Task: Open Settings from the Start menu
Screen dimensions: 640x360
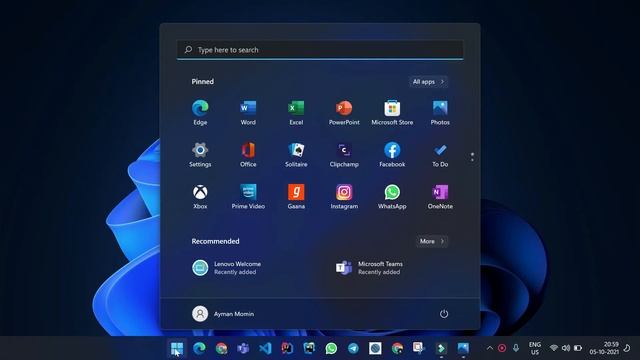Action: coord(200,155)
